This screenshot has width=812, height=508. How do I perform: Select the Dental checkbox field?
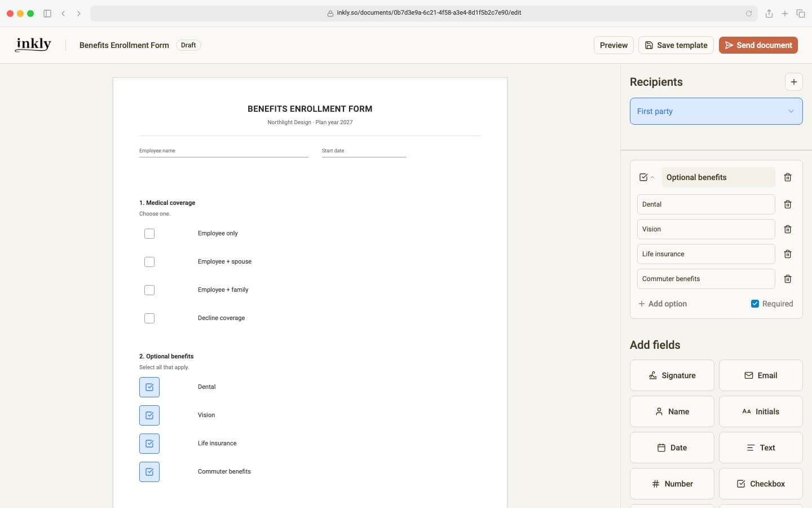(x=149, y=387)
